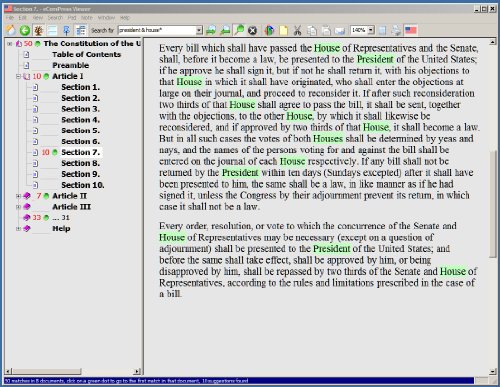Open the 140% zoom dropdown
The height and width of the screenshot is (387, 500).
pos(371,30)
